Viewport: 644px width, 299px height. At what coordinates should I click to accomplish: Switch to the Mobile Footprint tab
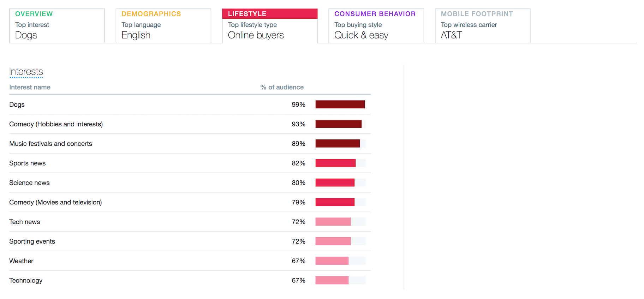click(x=482, y=26)
